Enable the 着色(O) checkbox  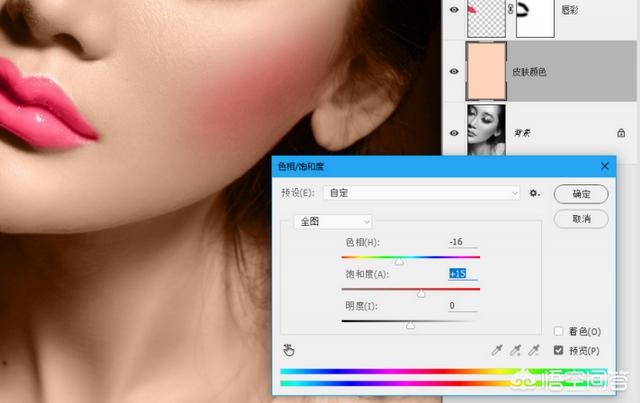[x=558, y=331]
